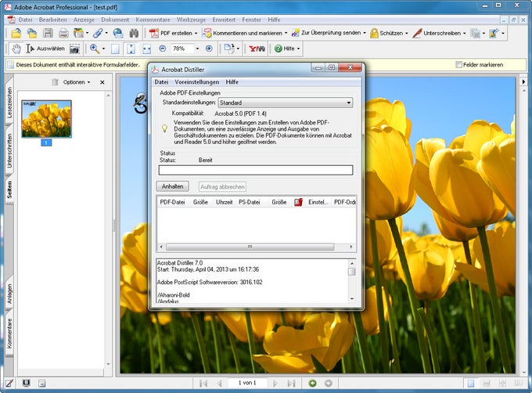Open the Unterschreiben dropdown
The width and height of the screenshot is (532, 393).
pyautogui.click(x=464, y=33)
